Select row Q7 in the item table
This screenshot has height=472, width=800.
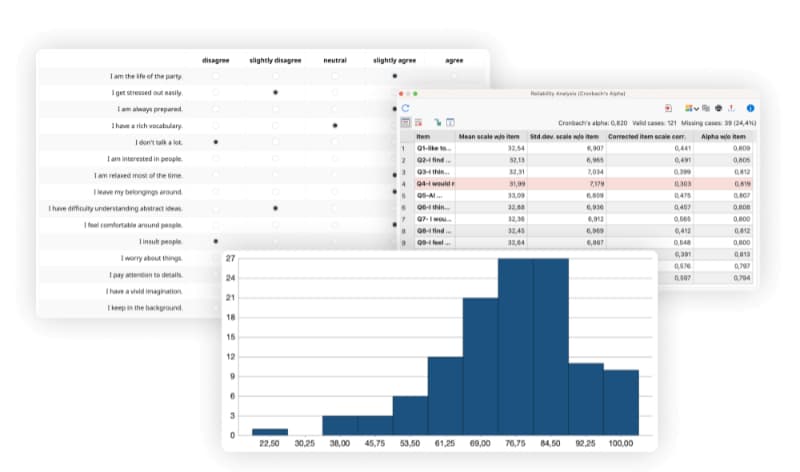577,219
